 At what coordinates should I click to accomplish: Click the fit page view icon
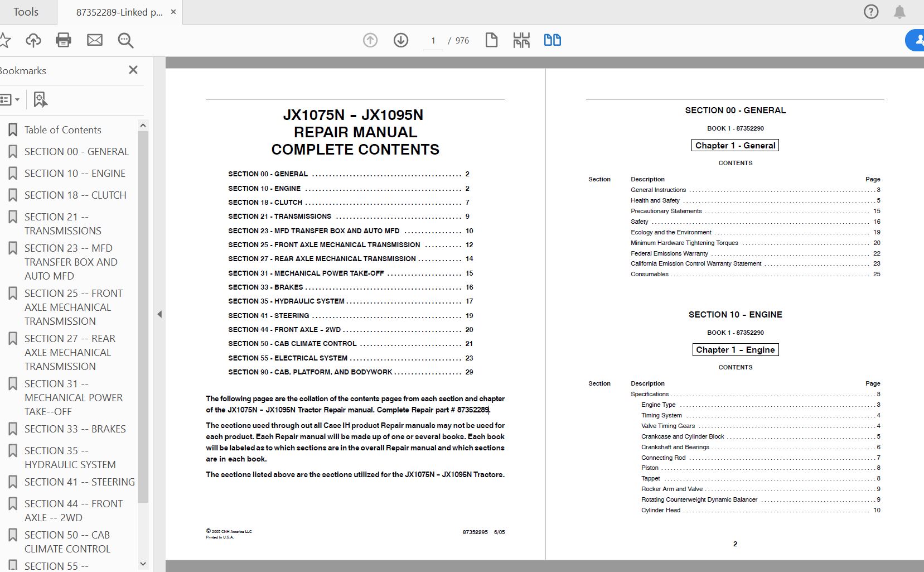coord(521,40)
